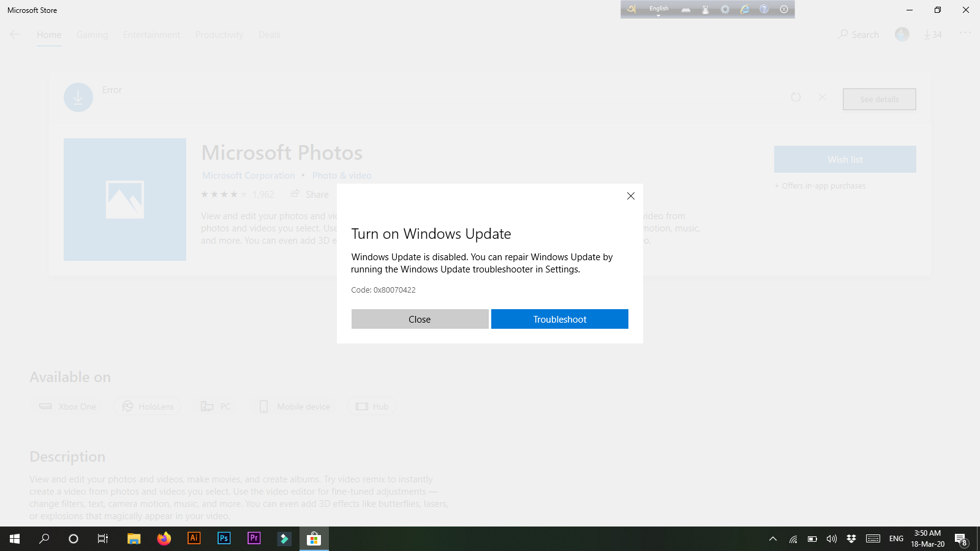Click ENG input language indicator
This screenshot has width=980, height=551.
click(x=896, y=539)
